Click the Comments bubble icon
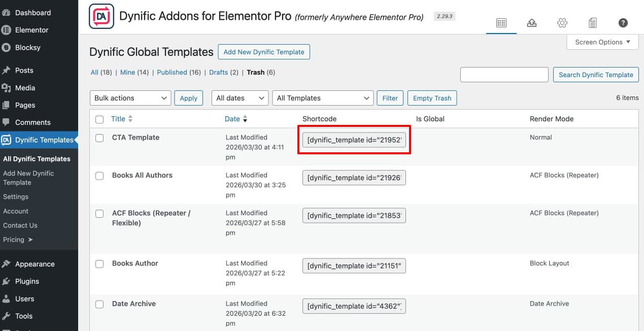Image resolution: width=644 pixels, height=331 pixels. pos(6,122)
